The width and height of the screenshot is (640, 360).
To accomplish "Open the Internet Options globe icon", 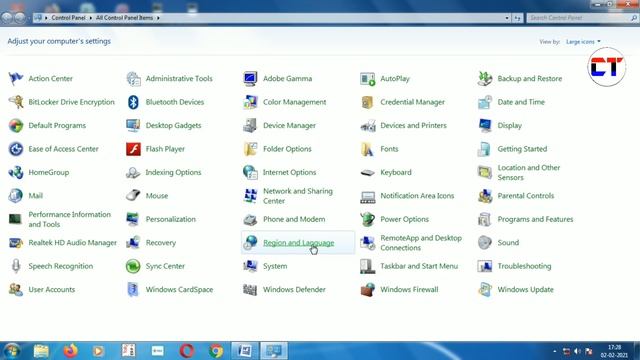I will [250, 172].
